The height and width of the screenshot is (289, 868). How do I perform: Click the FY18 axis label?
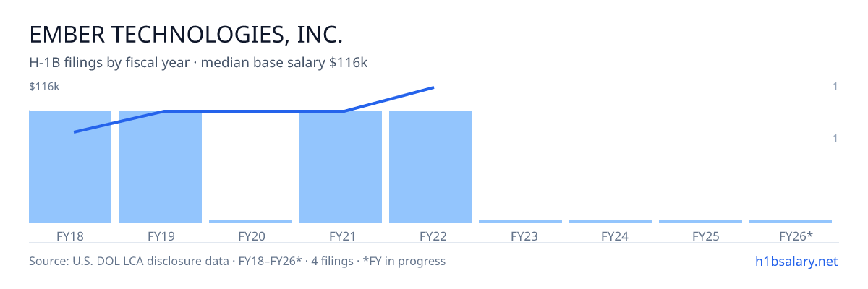pos(70,236)
